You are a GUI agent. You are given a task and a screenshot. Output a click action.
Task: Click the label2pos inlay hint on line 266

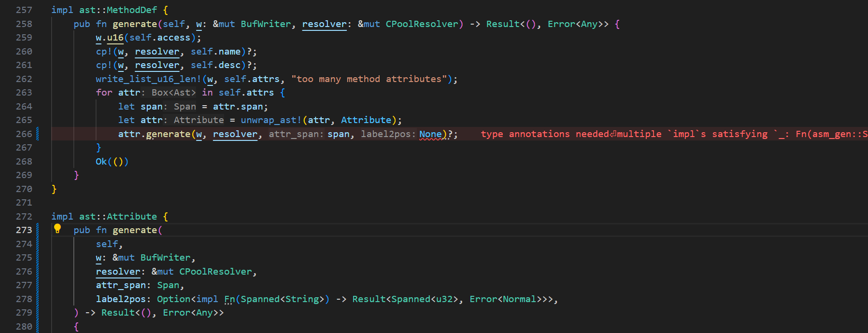(388, 134)
